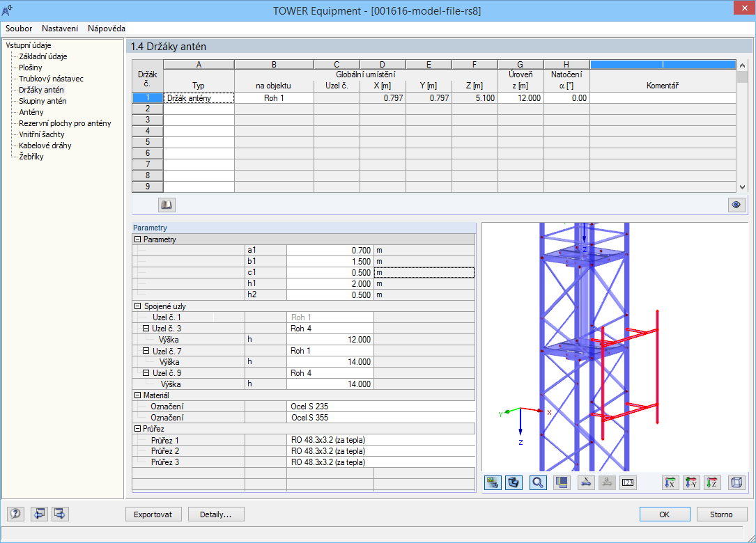Image resolution: width=756 pixels, height=543 pixels.
Task: Click the overlapping squares display icon
Action: tap(561, 482)
